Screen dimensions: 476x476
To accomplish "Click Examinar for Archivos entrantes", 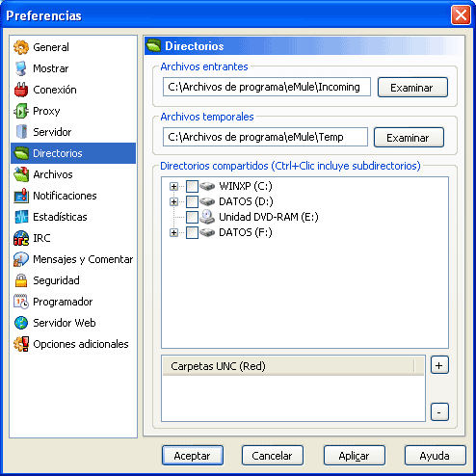I will pos(412,87).
